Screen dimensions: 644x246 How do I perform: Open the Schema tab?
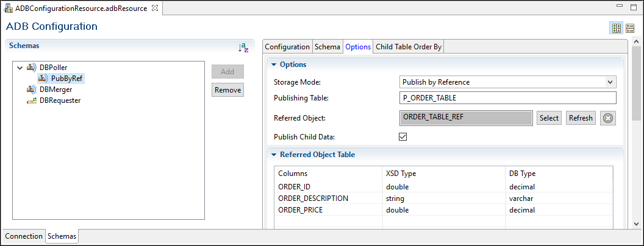coord(327,47)
